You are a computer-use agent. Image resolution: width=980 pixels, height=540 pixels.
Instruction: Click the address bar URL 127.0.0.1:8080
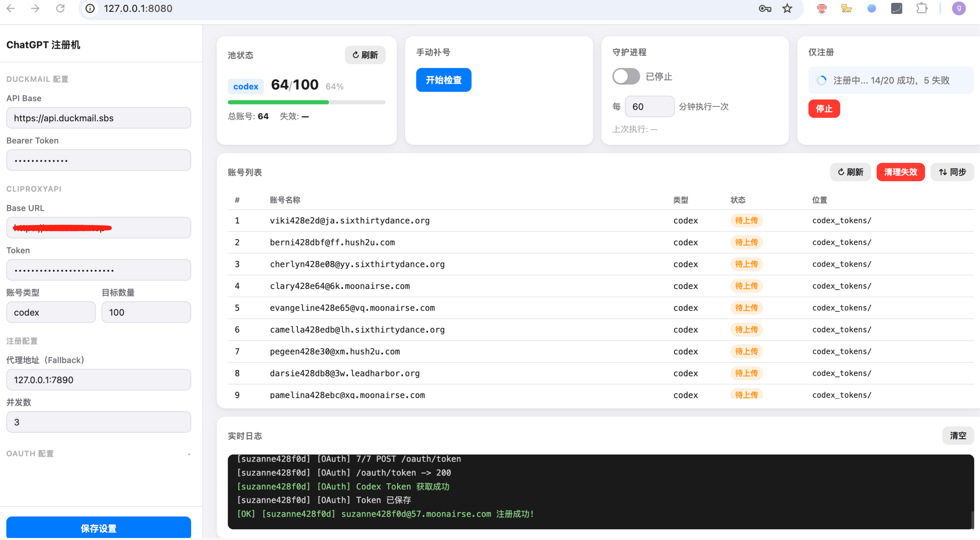(x=138, y=8)
